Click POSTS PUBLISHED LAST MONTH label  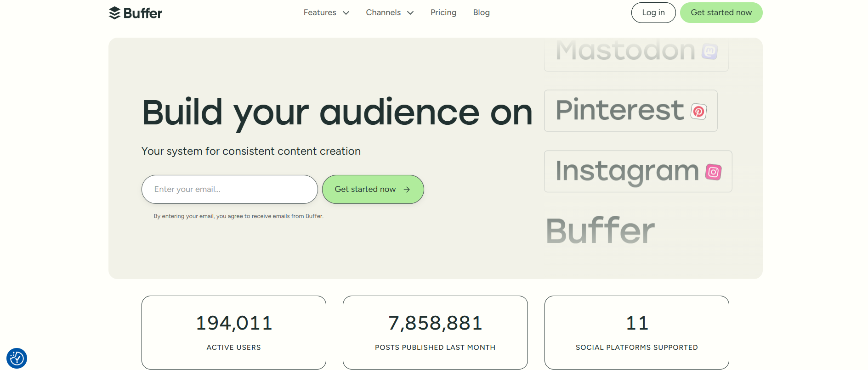pos(435,348)
